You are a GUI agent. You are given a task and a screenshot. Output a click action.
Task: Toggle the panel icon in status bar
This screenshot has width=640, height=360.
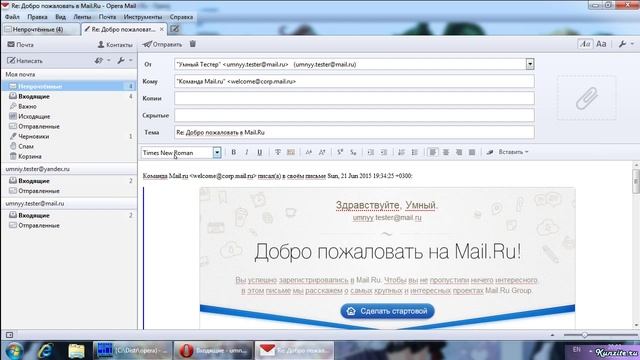click(9, 335)
